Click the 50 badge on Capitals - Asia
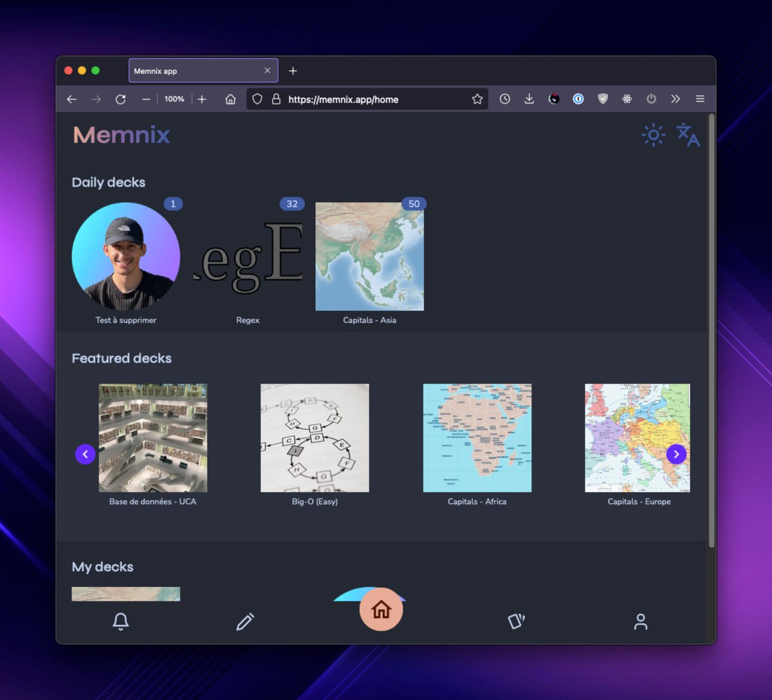 click(414, 204)
